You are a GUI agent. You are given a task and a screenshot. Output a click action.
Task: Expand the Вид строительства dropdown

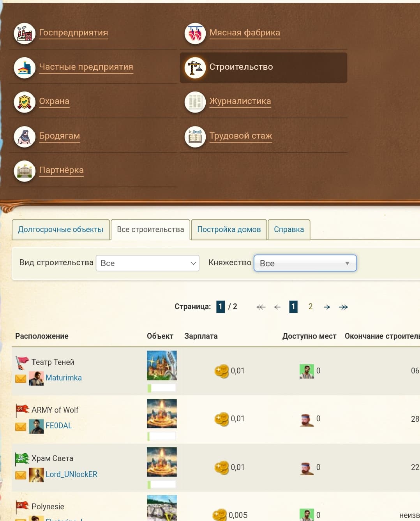pyautogui.click(x=147, y=263)
